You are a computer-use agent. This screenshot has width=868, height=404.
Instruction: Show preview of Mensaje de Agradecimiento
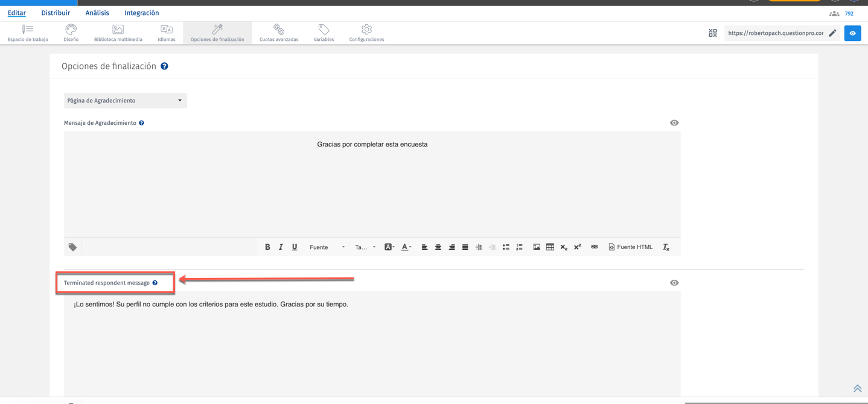point(674,122)
